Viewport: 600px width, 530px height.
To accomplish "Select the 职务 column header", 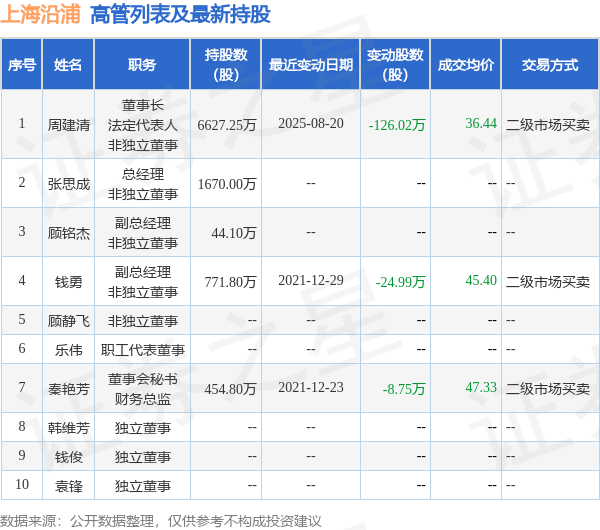I will click(142, 65).
